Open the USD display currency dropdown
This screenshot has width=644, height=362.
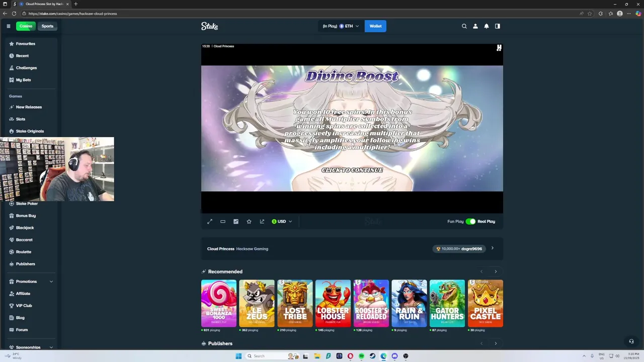tap(282, 221)
